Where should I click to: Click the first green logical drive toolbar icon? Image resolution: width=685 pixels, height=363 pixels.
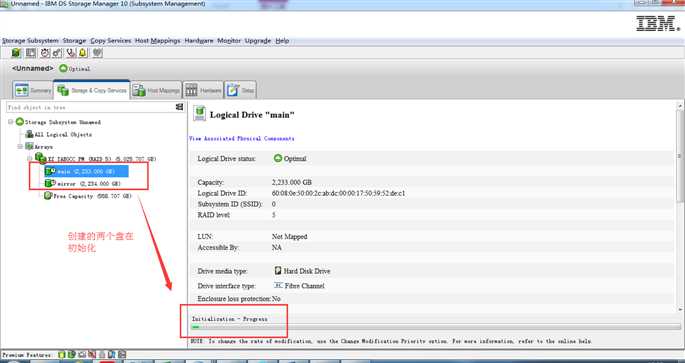tap(16, 53)
